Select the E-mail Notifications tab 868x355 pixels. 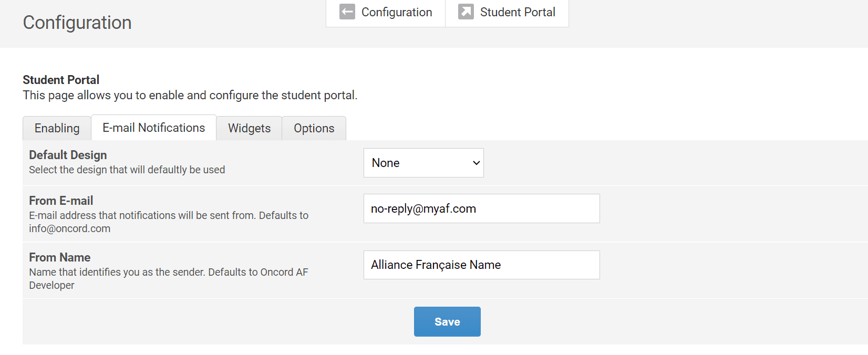pyautogui.click(x=153, y=128)
